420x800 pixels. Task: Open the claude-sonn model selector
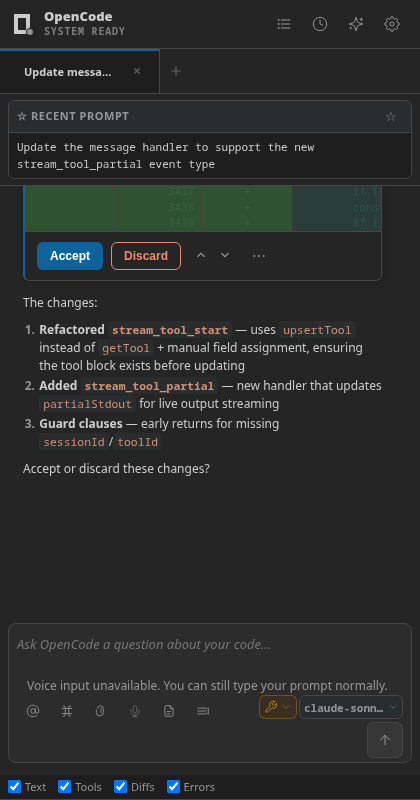tap(351, 708)
